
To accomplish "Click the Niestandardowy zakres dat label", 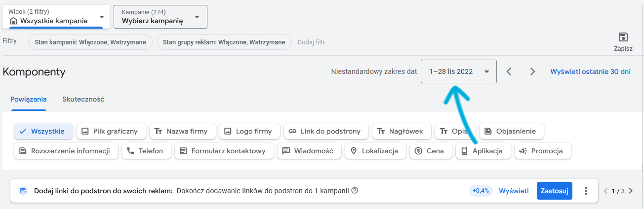I will (x=374, y=71).
